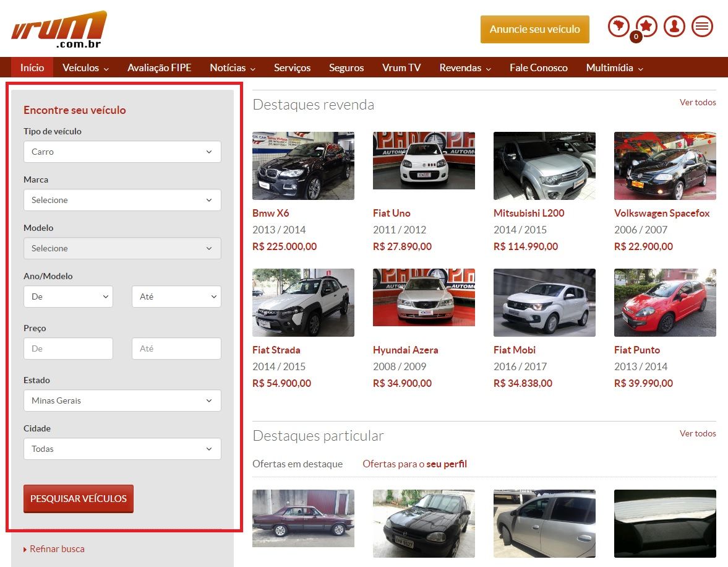728x567 pixels.
Task: Go to the Início tab
Action: click(x=32, y=67)
